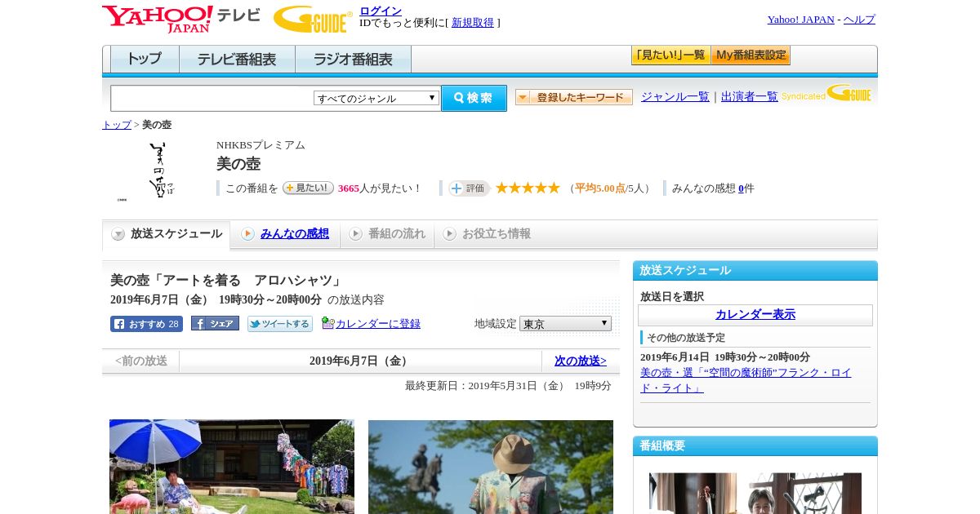Focus the program search input field
980x514 pixels.
coord(212,98)
